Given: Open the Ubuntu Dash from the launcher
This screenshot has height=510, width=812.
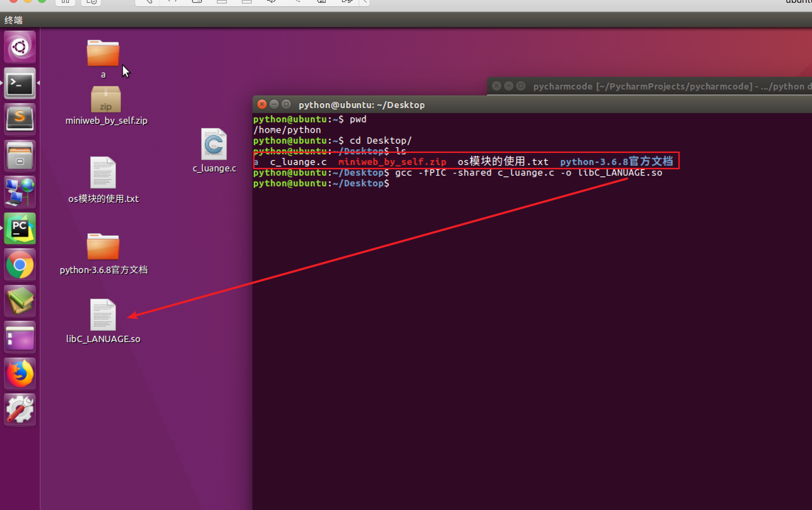Looking at the screenshot, I should tap(20, 46).
